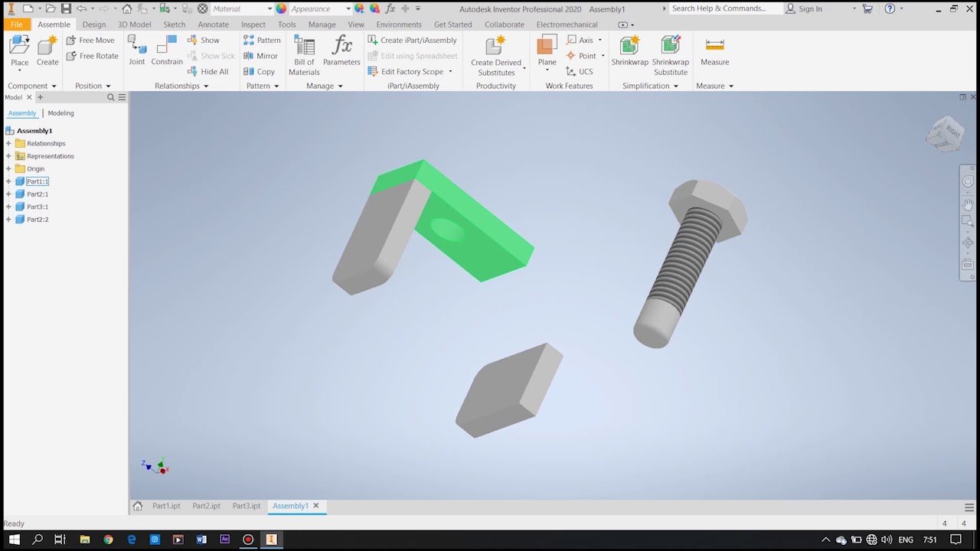Click the Measure tool

[x=714, y=51]
